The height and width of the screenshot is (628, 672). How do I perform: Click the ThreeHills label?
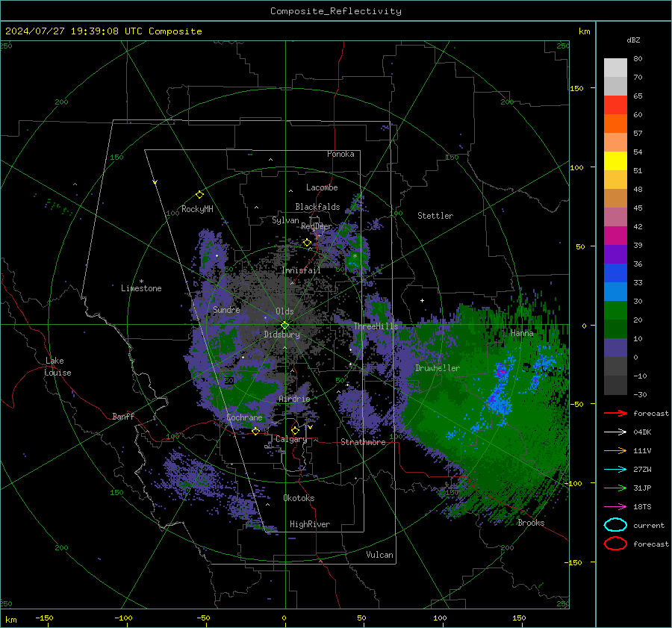point(376,326)
